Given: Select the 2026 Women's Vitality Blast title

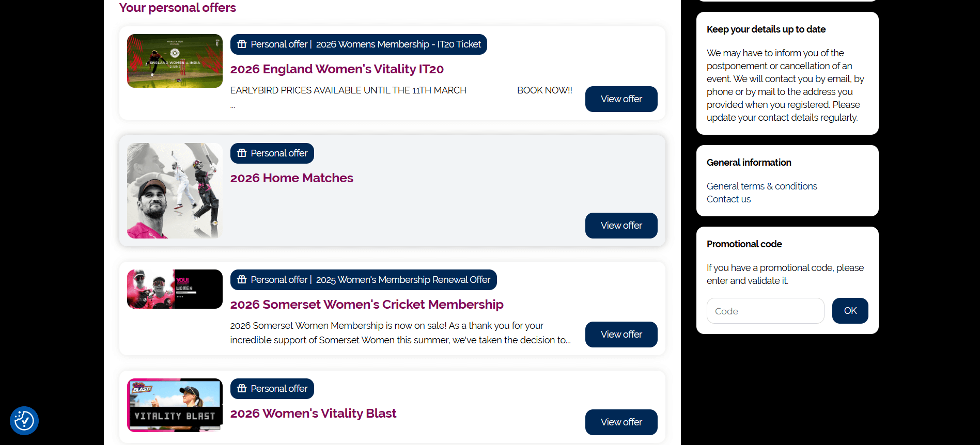Looking at the screenshot, I should point(313,414).
